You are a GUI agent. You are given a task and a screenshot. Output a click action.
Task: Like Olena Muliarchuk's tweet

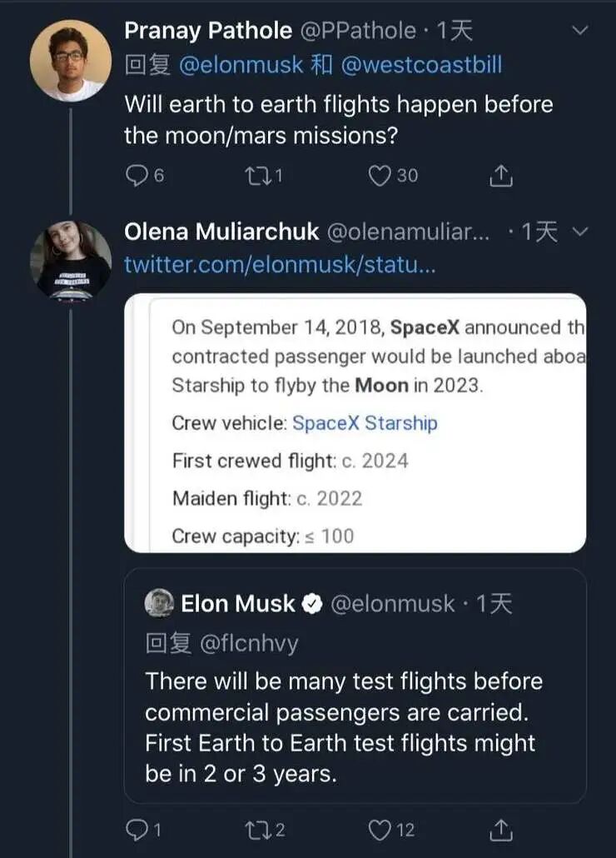tap(380, 829)
